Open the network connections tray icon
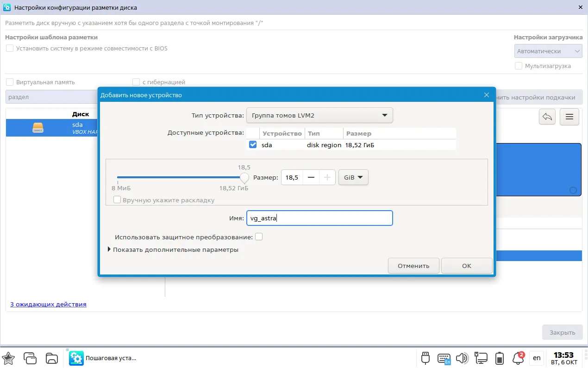The image size is (588, 368). [481, 358]
